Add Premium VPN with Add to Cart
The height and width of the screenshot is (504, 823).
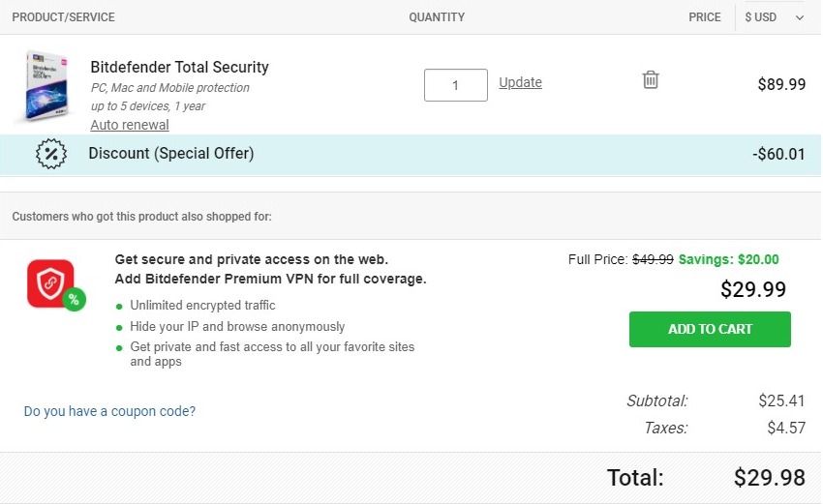[710, 329]
